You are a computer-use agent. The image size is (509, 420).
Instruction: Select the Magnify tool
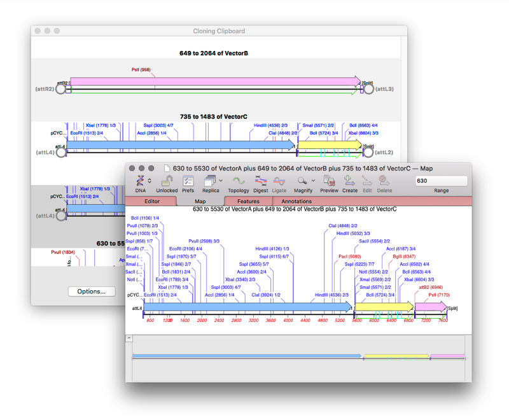[x=303, y=182]
